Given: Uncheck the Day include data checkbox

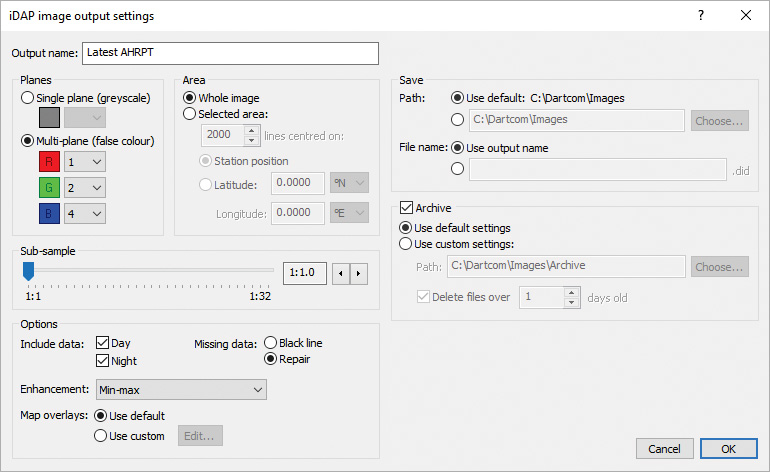Looking at the screenshot, I should tap(102, 343).
